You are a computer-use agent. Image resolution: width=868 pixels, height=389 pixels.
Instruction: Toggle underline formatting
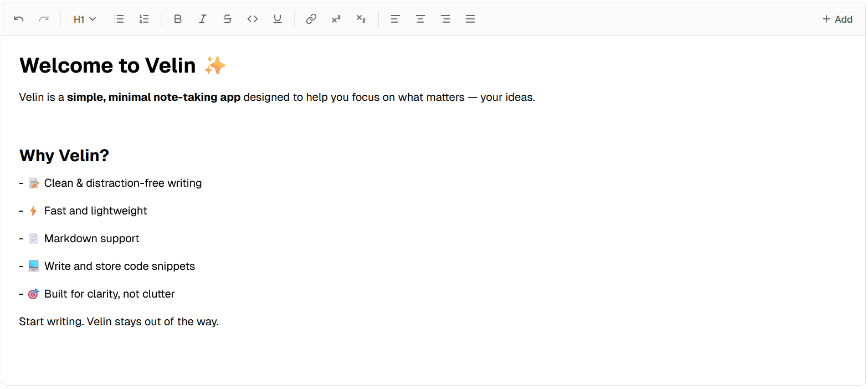[278, 19]
